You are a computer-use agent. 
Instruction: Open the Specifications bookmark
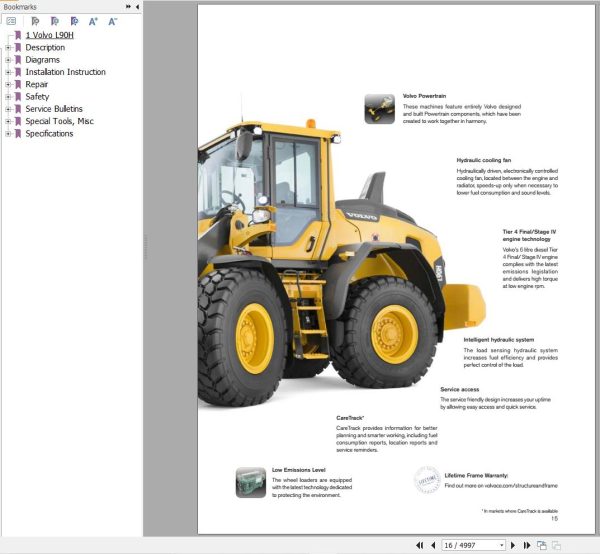49,134
